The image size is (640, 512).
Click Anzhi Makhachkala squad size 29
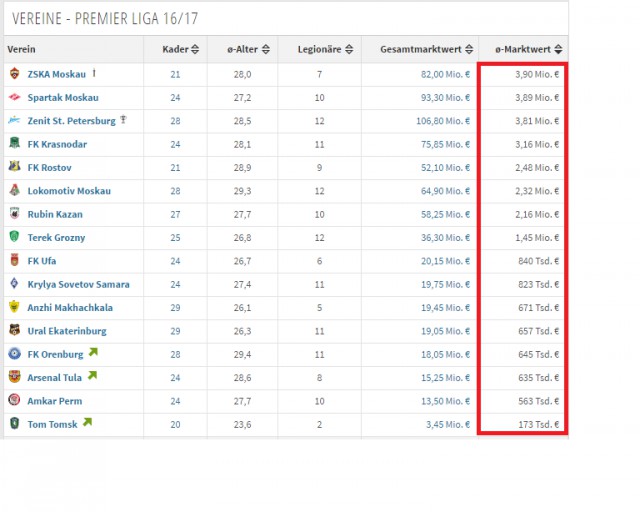(x=175, y=307)
